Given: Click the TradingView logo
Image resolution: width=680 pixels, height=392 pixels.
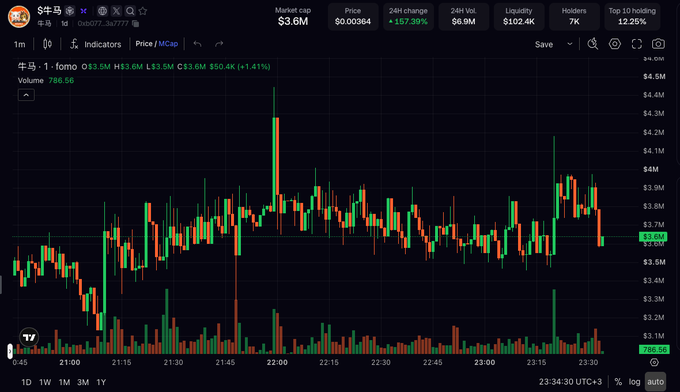Looking at the screenshot, I should (29, 337).
